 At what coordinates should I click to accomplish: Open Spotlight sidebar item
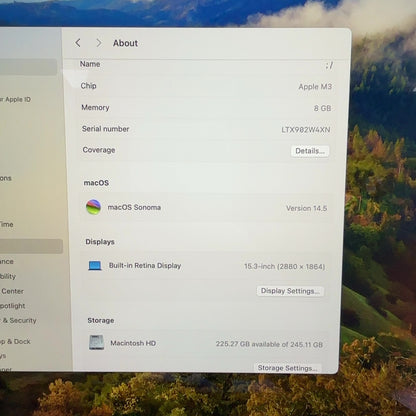point(13,306)
